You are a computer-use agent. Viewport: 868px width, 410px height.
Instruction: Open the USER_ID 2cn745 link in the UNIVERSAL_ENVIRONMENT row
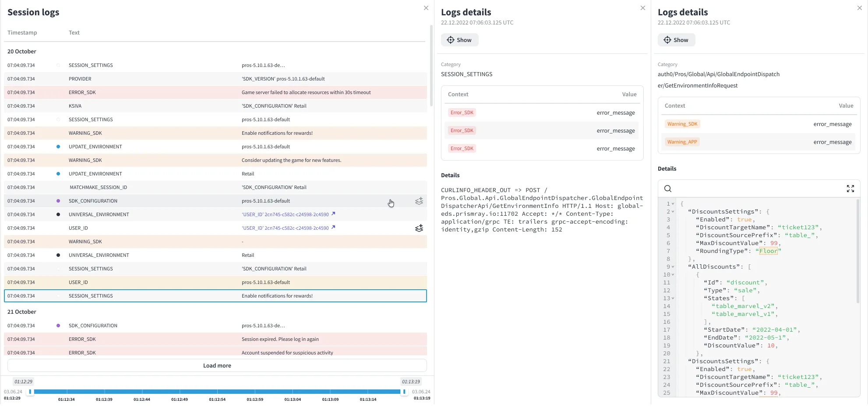click(x=285, y=214)
